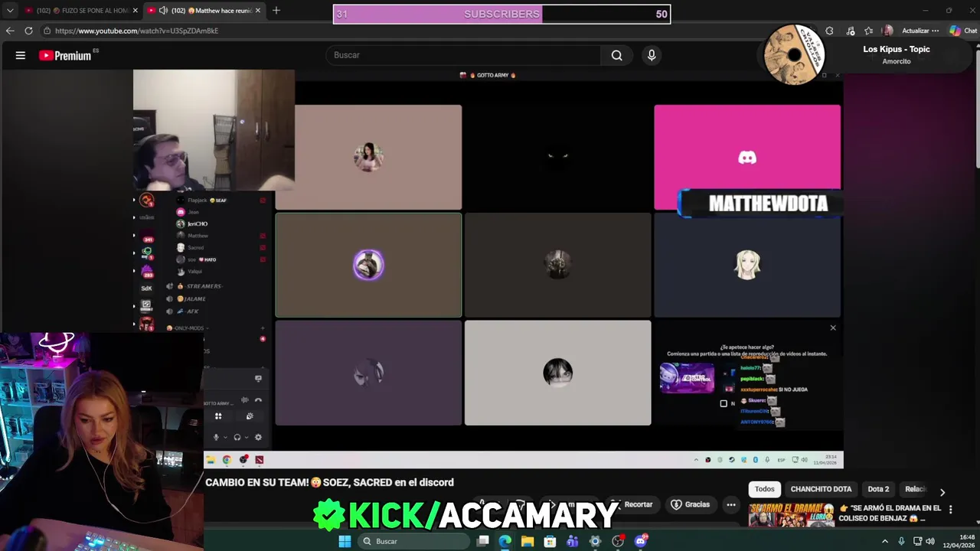980x551 pixels.
Task: Open the browser profile avatar
Action: click(x=887, y=31)
